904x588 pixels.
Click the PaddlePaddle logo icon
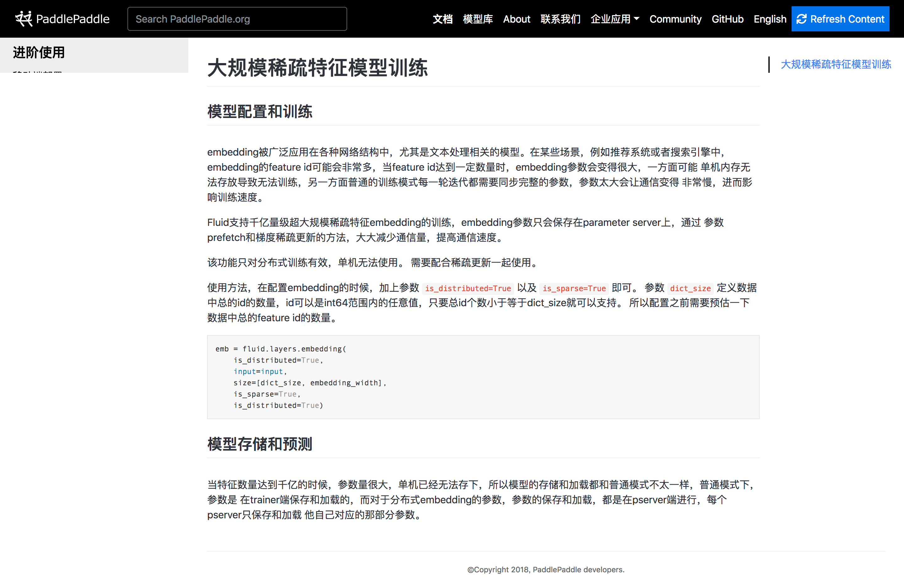click(x=24, y=19)
